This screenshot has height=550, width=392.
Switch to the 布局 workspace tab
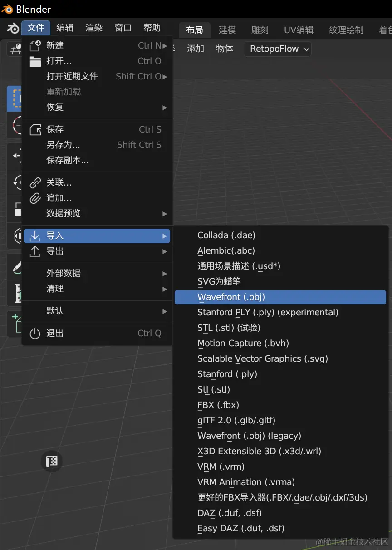coord(195,30)
